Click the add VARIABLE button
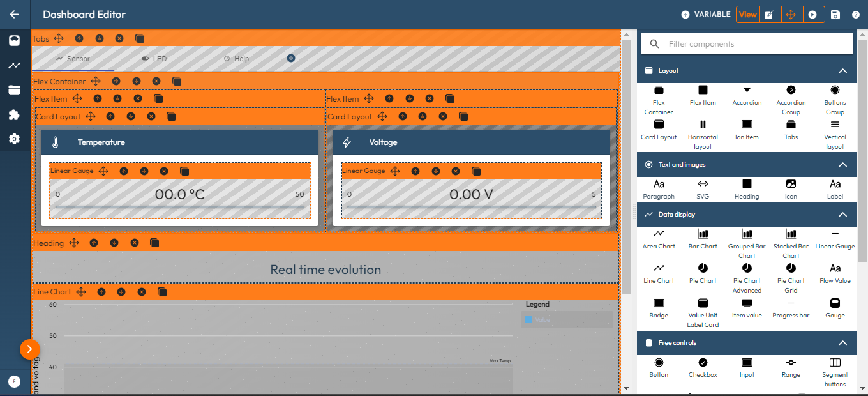This screenshot has height=396, width=868. click(705, 15)
